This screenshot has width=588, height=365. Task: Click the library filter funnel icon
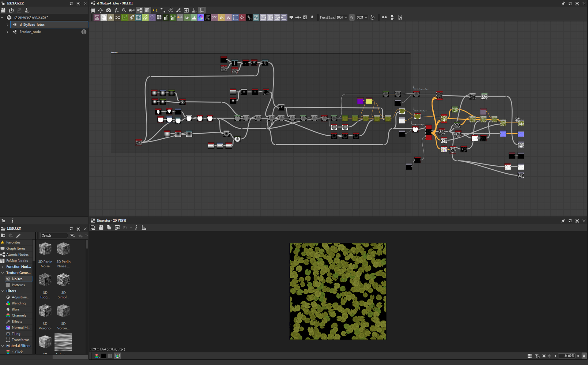[x=72, y=235]
